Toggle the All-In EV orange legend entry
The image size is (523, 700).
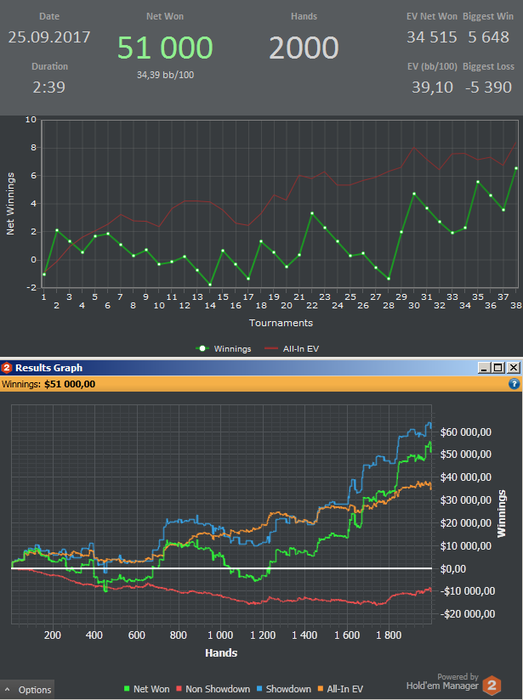tap(340, 689)
